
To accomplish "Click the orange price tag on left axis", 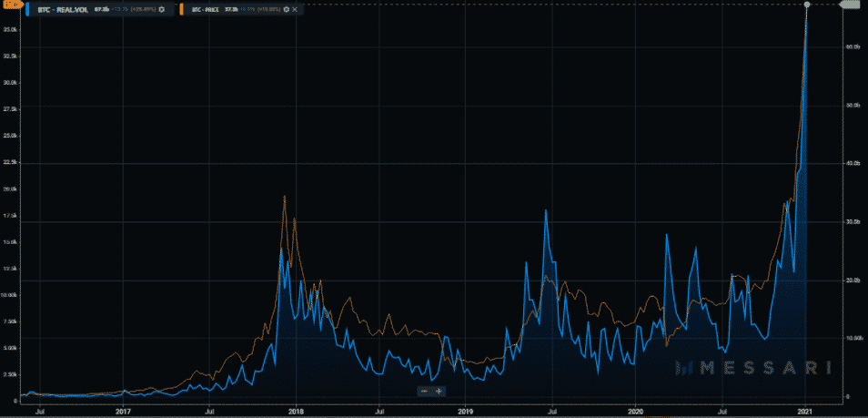I will 10,5.
